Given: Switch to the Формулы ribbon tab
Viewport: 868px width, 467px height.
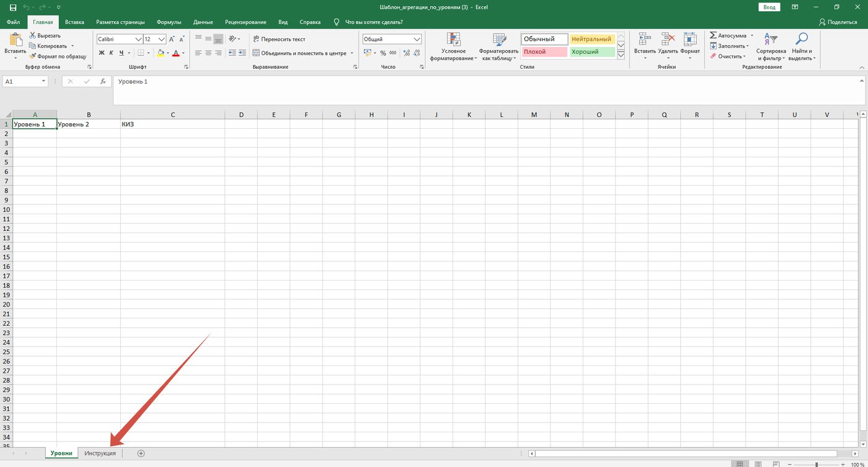Looking at the screenshot, I should tap(169, 22).
